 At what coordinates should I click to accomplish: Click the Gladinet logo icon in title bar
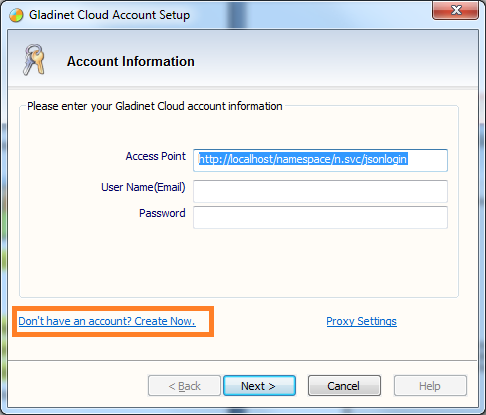click(16, 15)
